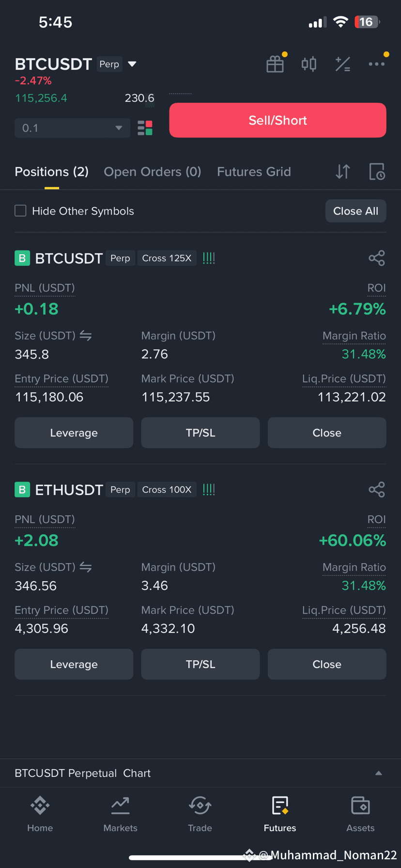Open the percent calculator icon
Image resolution: width=401 pixels, height=868 pixels.
click(343, 64)
